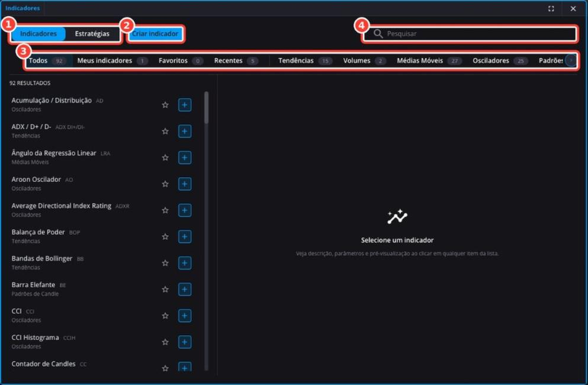Star the Contador de Candles indicator

pos(165,368)
